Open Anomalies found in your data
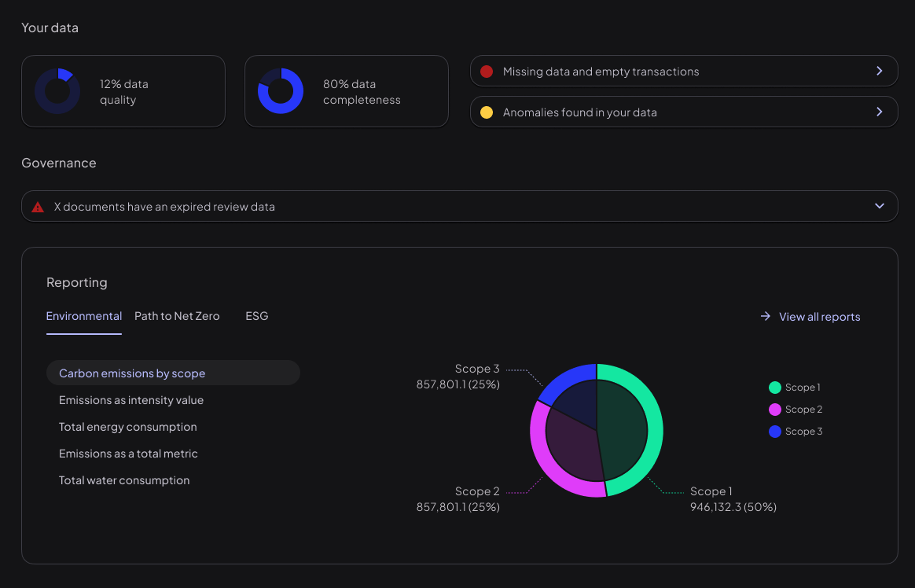Screen dimensions: 915x588 (684, 112)
